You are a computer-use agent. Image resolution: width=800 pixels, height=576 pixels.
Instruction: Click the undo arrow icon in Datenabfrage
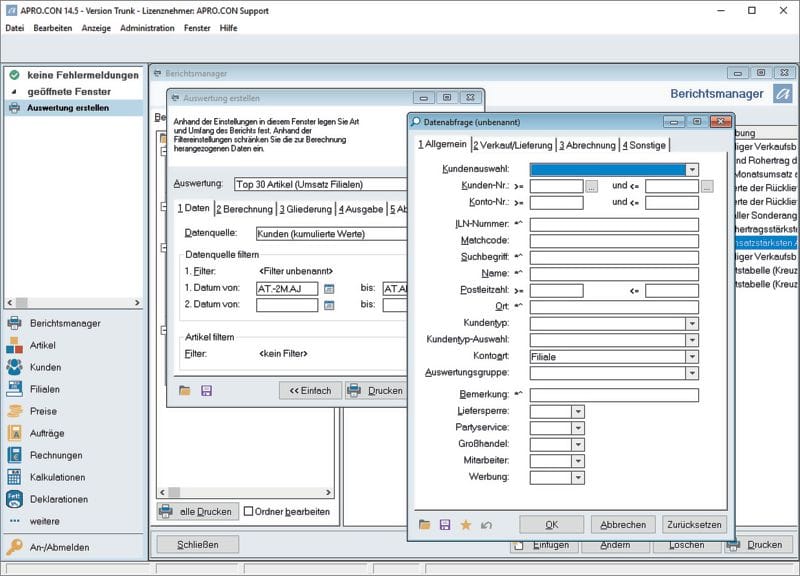pos(487,524)
